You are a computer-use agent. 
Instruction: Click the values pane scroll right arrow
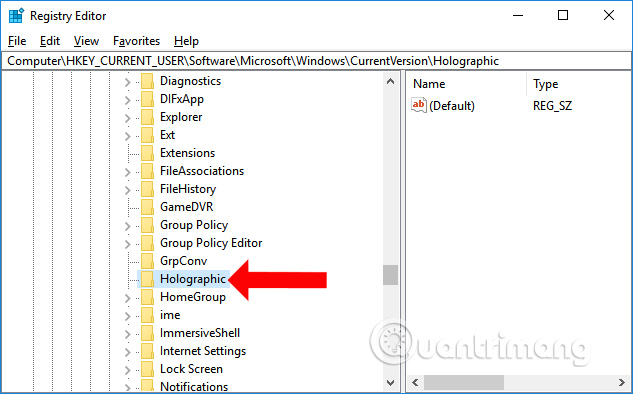coord(622,382)
